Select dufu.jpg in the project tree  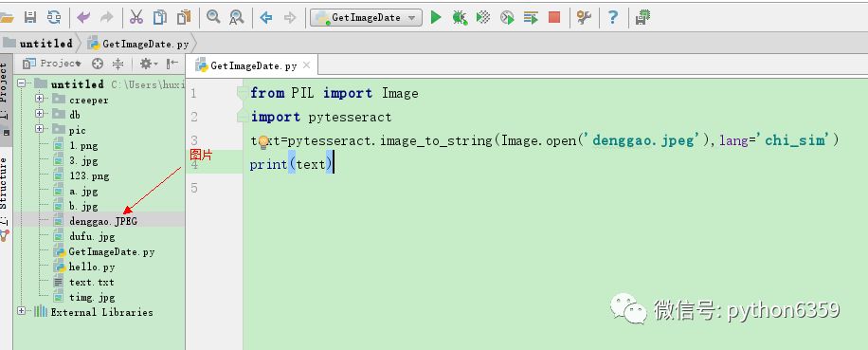click(x=92, y=236)
